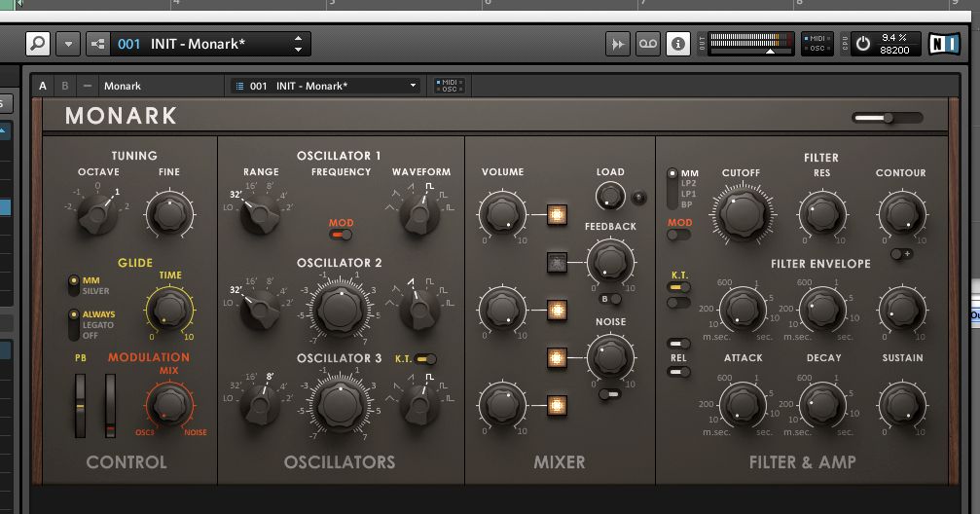Click the Modulation Mix knob

168,405
